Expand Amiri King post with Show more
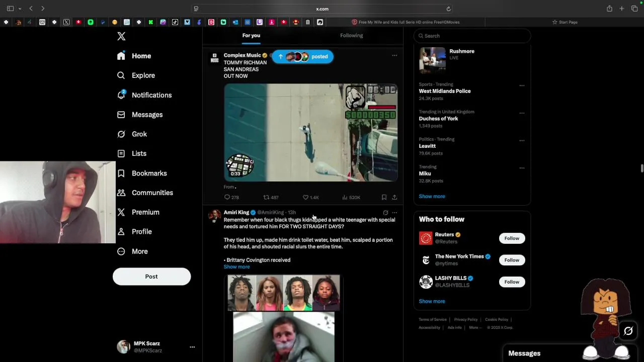The height and width of the screenshot is (362, 644). click(x=236, y=267)
